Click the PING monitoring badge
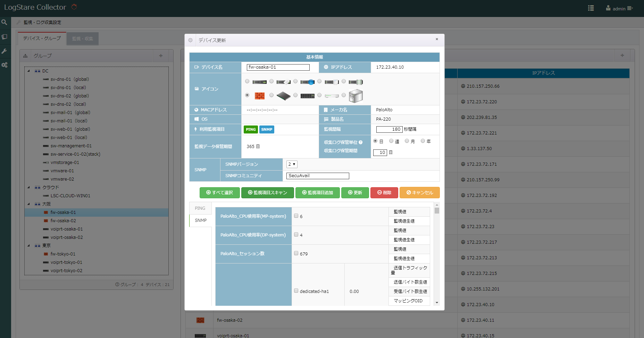 pyautogui.click(x=251, y=129)
